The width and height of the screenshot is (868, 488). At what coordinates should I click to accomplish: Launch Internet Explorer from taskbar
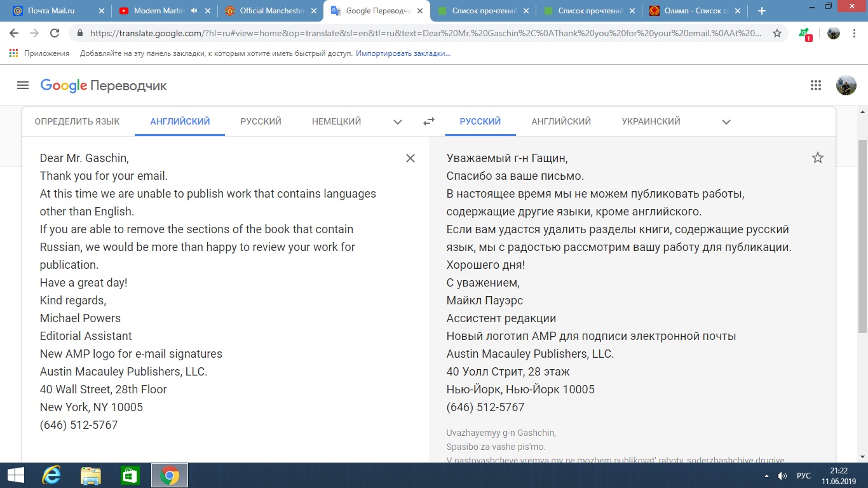(51, 475)
